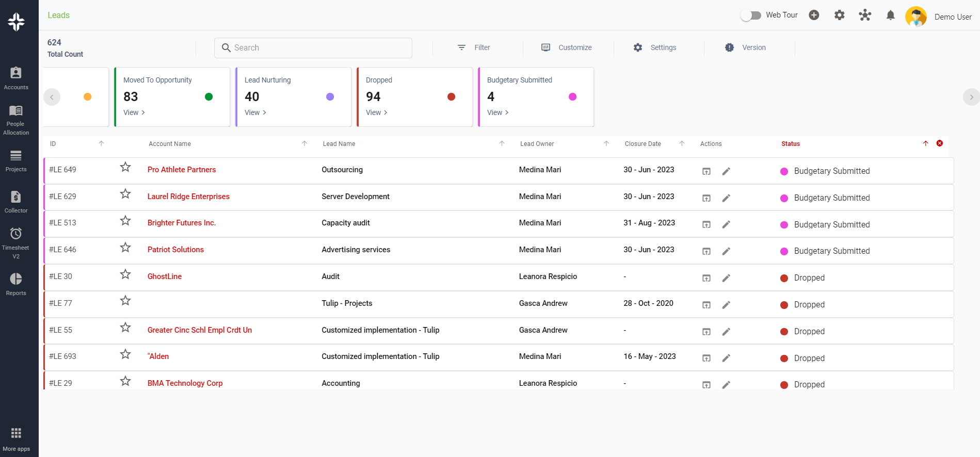Open the Timesheet V2 sidebar icon
This screenshot has height=457, width=980.
pyautogui.click(x=16, y=242)
